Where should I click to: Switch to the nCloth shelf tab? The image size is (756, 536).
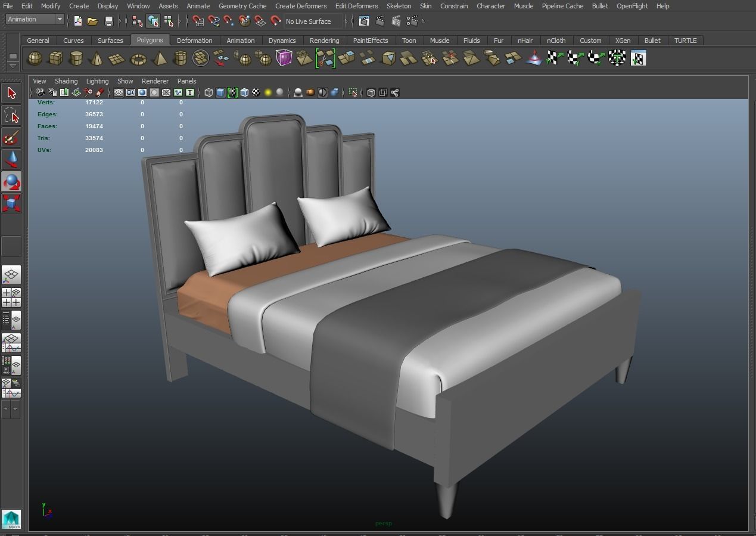[x=556, y=41]
